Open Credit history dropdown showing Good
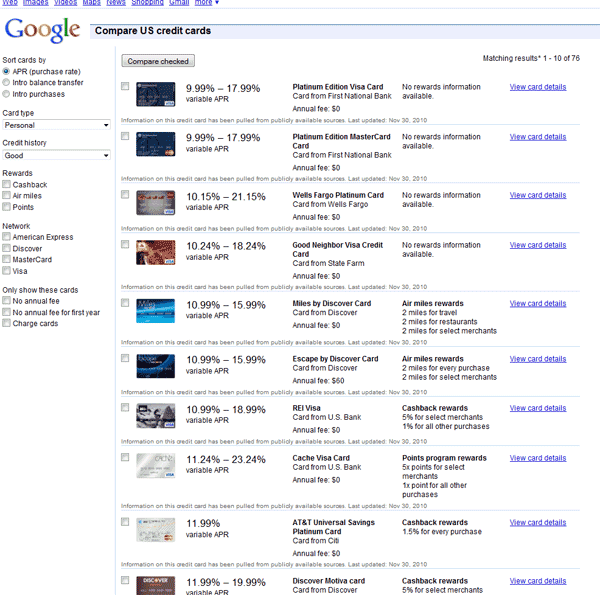The width and height of the screenshot is (600, 595). click(x=56, y=155)
